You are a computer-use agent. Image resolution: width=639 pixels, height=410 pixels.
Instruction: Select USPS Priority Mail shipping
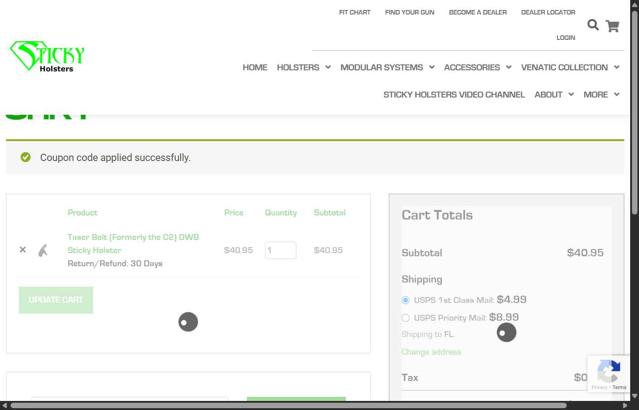point(405,317)
